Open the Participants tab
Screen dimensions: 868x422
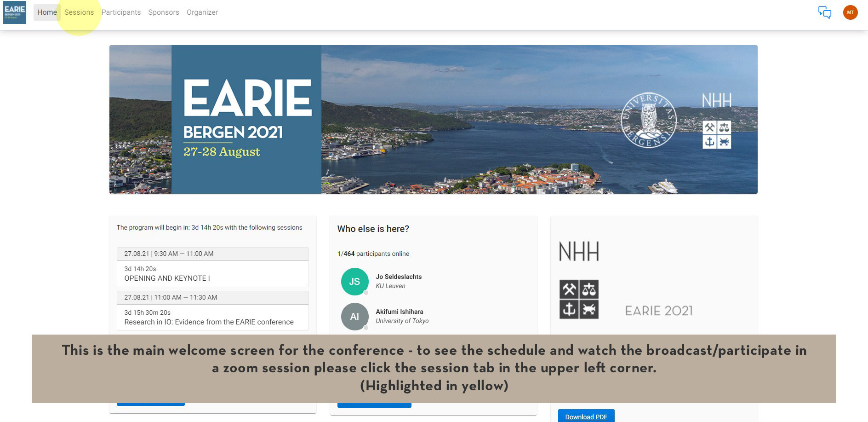[x=121, y=12]
